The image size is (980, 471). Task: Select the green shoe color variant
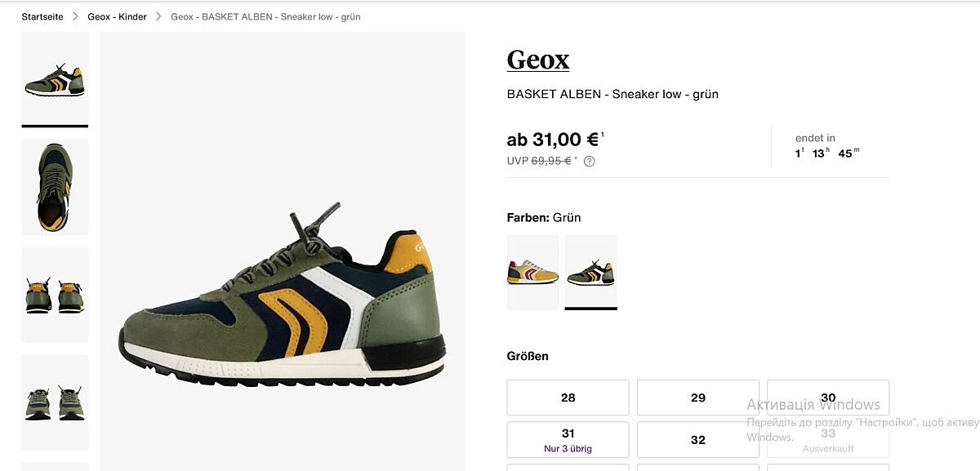[x=590, y=273]
